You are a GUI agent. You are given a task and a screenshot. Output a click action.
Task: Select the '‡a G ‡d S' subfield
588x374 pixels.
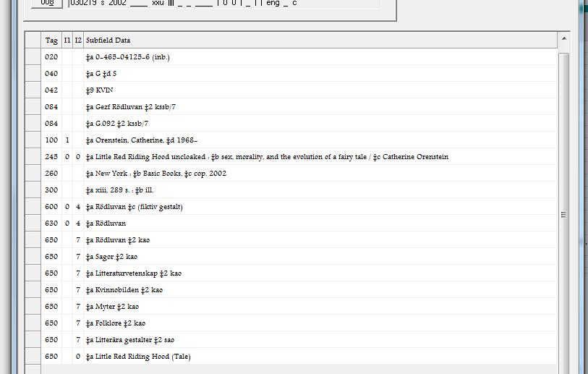(x=101, y=74)
